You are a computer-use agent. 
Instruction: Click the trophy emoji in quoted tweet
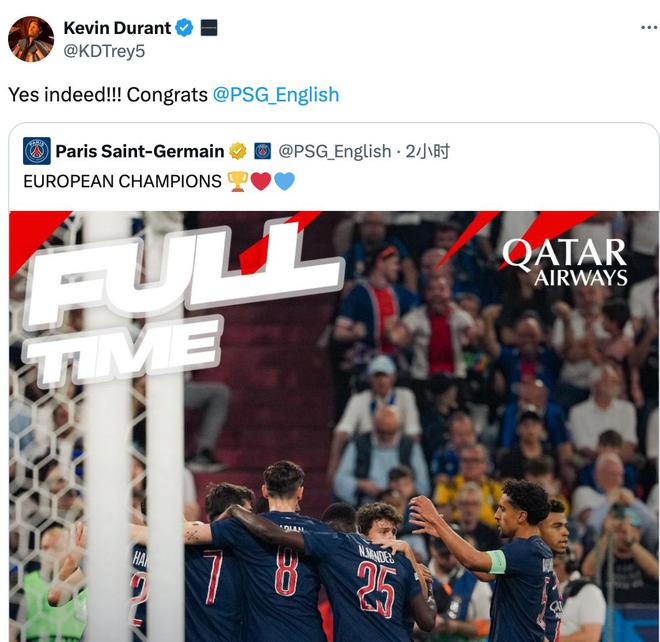237,181
